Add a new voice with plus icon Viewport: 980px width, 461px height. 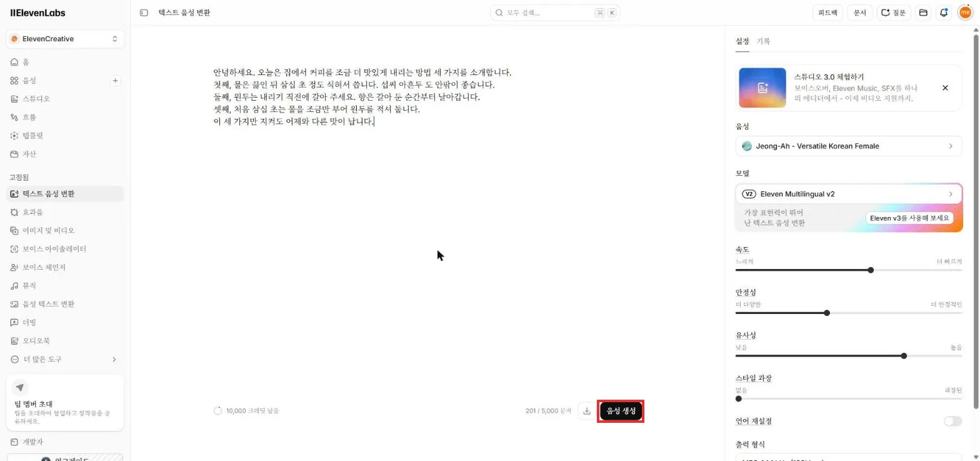[x=115, y=81]
